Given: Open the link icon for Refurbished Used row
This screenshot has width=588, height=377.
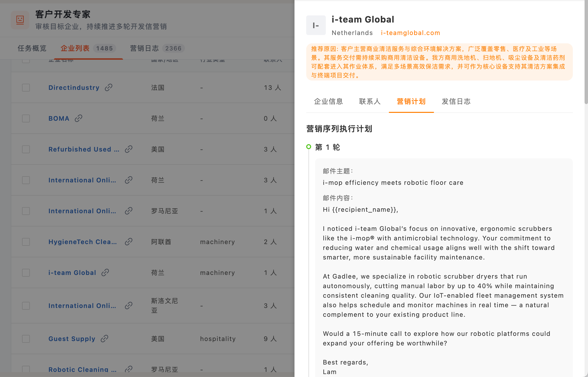Looking at the screenshot, I should click(129, 149).
